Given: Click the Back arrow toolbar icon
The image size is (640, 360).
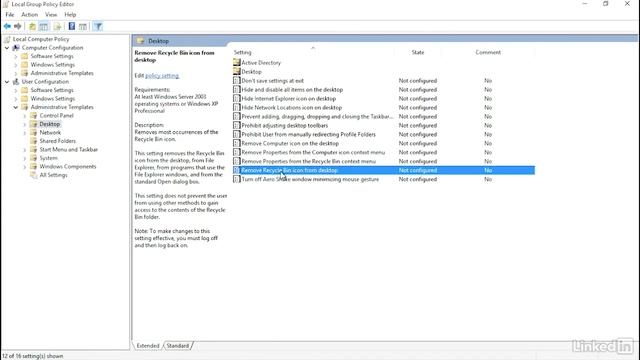Looking at the screenshot, I should coord(7,27).
